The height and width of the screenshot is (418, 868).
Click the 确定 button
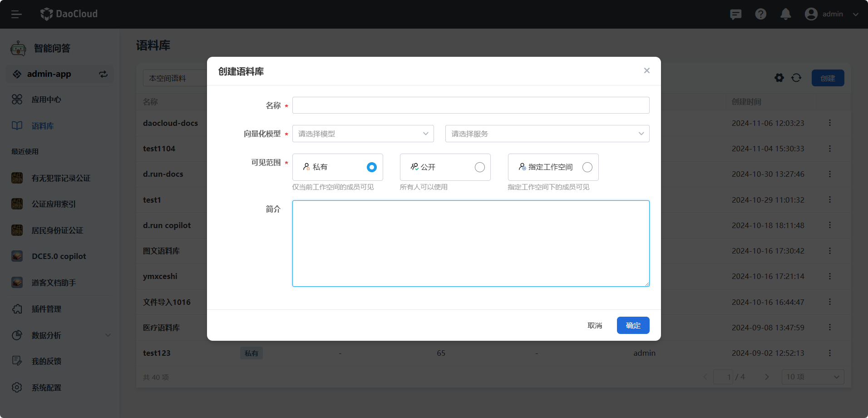(633, 325)
